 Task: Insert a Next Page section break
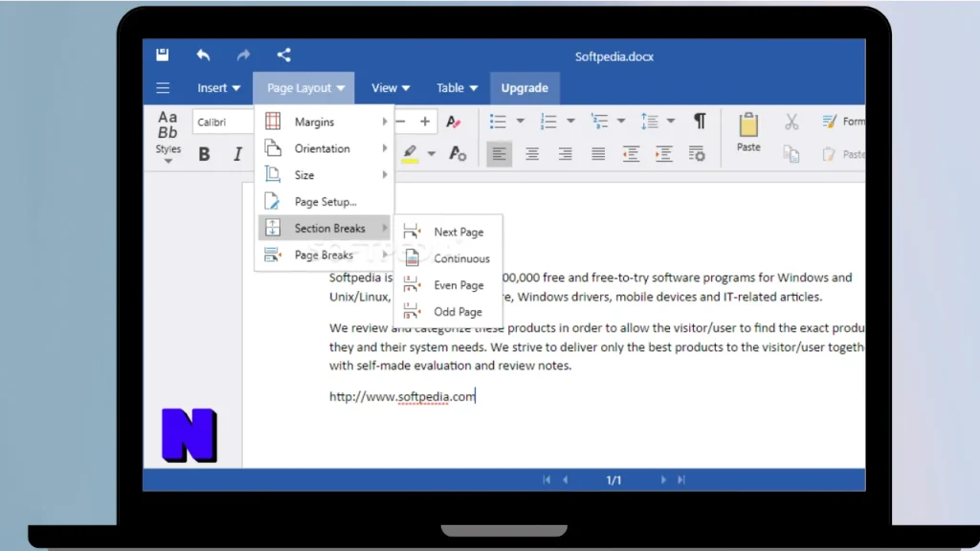(x=448, y=231)
